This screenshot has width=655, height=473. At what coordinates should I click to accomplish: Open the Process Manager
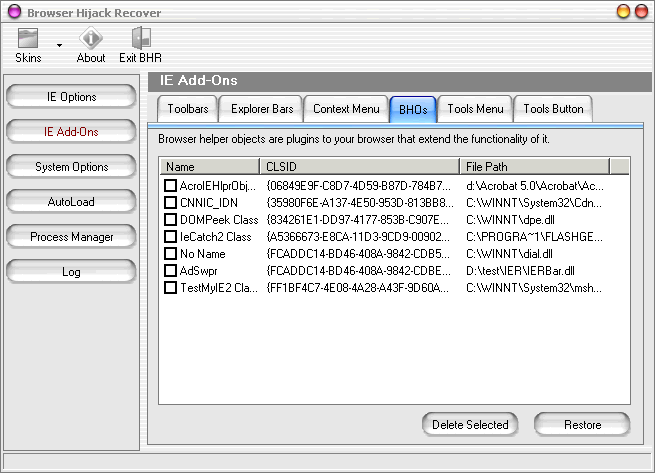[71, 237]
